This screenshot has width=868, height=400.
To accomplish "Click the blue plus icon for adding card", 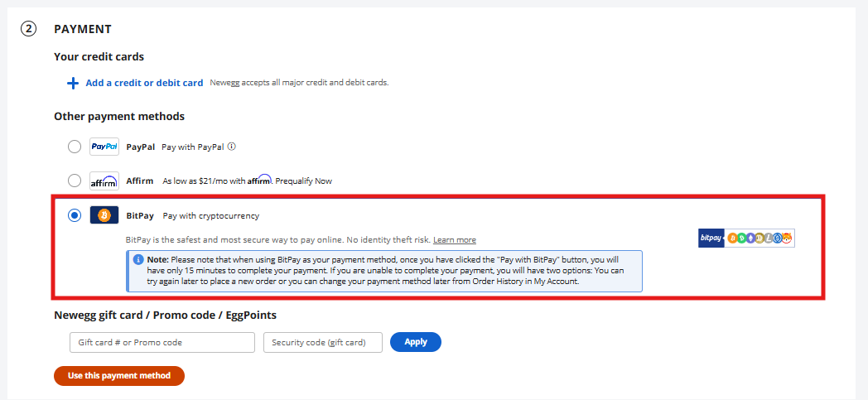I will click(x=73, y=83).
